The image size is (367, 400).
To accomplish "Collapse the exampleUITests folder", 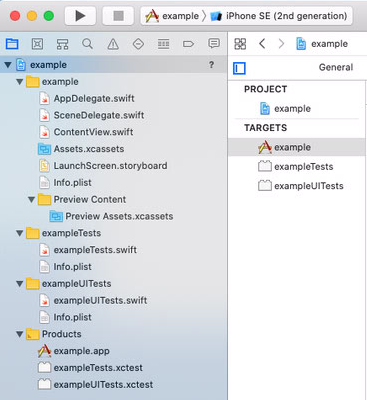I will pyautogui.click(x=20, y=284).
